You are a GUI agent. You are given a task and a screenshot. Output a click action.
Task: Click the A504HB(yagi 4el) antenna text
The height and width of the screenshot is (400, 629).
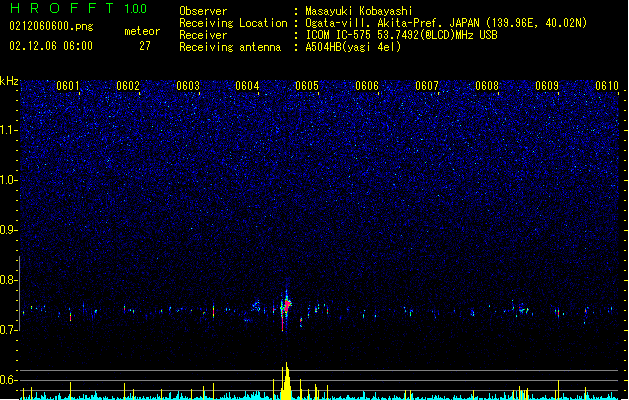click(x=353, y=47)
